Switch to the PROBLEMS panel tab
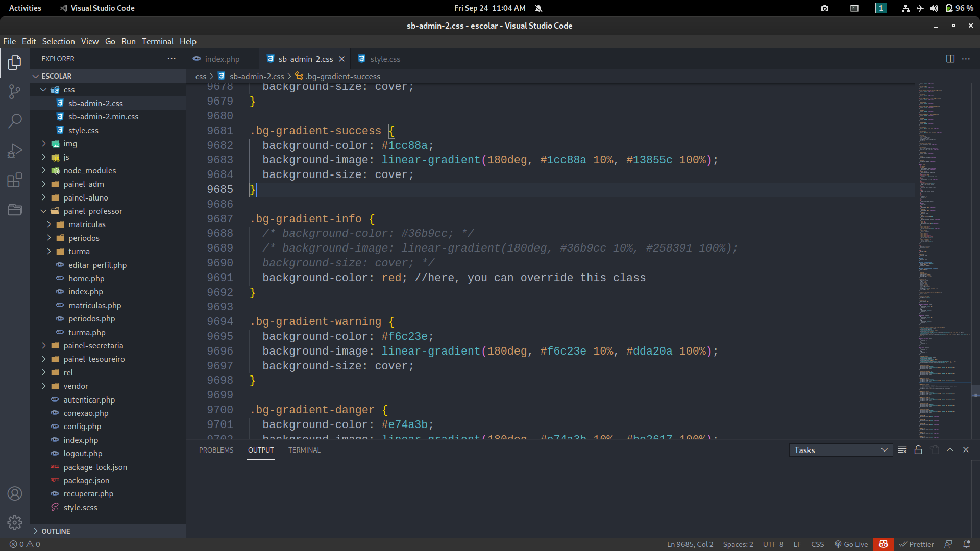Viewport: 980px width, 551px height. (216, 450)
